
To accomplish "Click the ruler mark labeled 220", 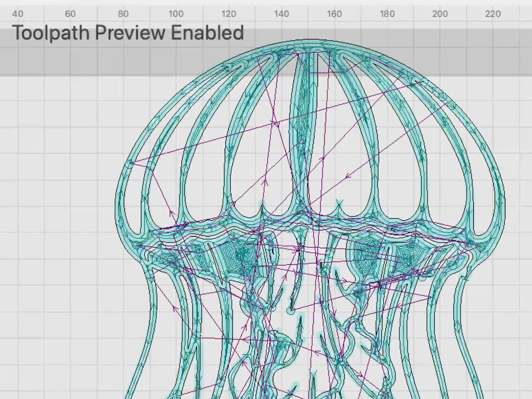I will pos(493,14).
